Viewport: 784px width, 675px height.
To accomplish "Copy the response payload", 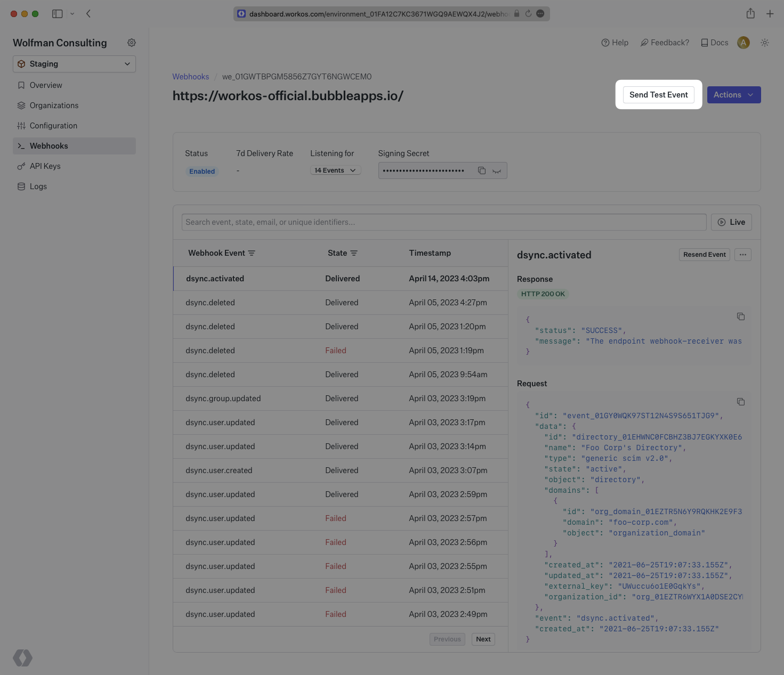I will click(x=741, y=316).
